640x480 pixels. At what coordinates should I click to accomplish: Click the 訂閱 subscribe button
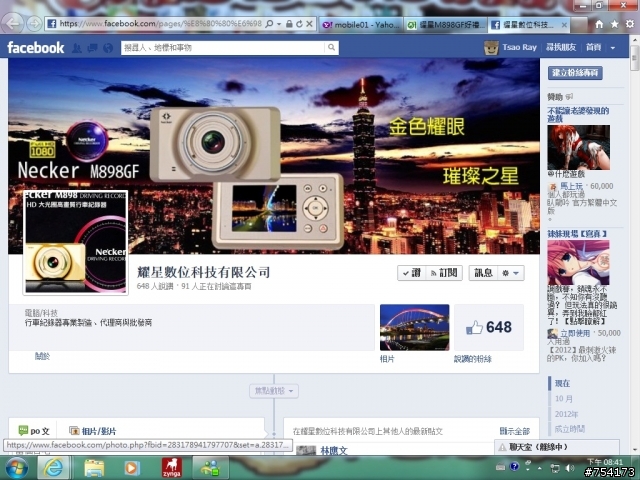[x=444, y=273]
